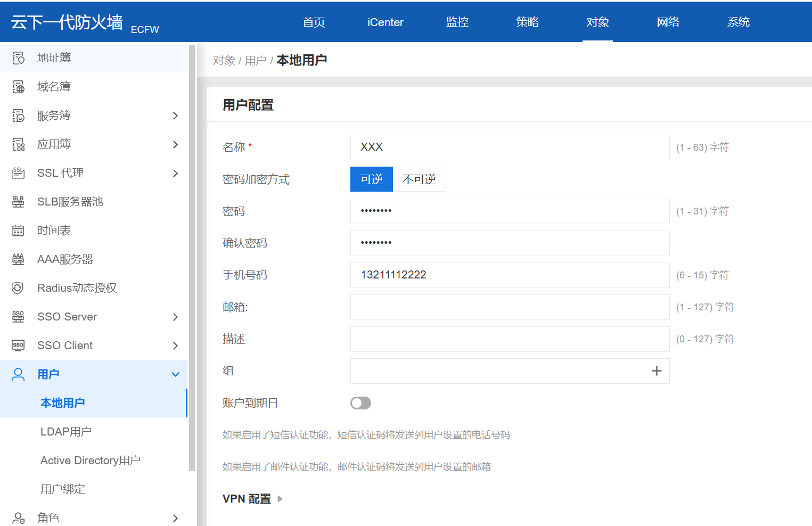The image size is (812, 526).
Task: Click the schedule (时间表) calendar icon
Action: click(x=18, y=231)
